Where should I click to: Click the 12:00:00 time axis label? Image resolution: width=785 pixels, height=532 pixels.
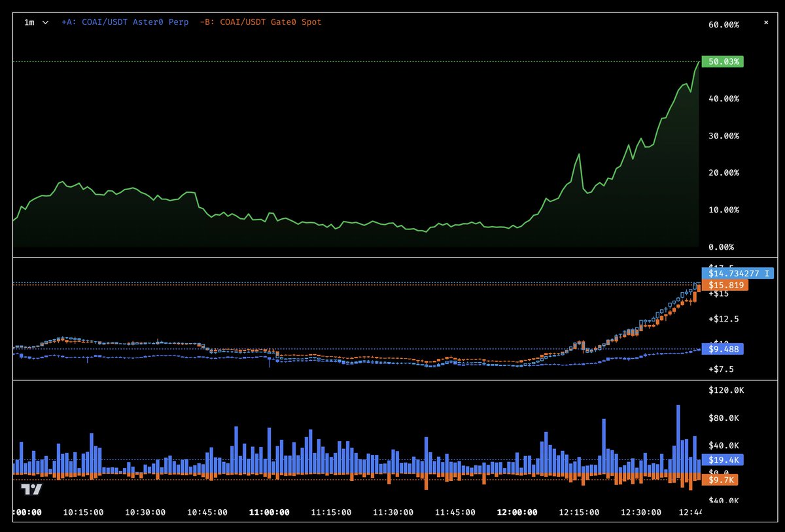[517, 513]
